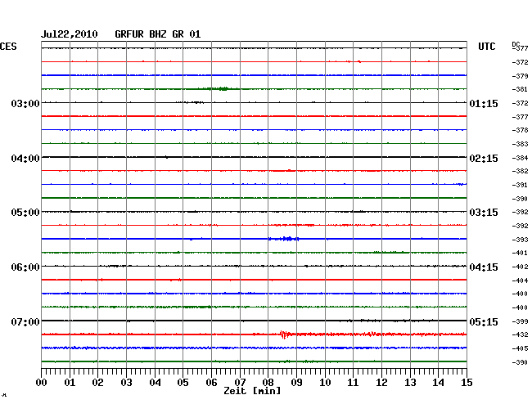Select minute tick label 04 on Zeit axis

point(155,383)
